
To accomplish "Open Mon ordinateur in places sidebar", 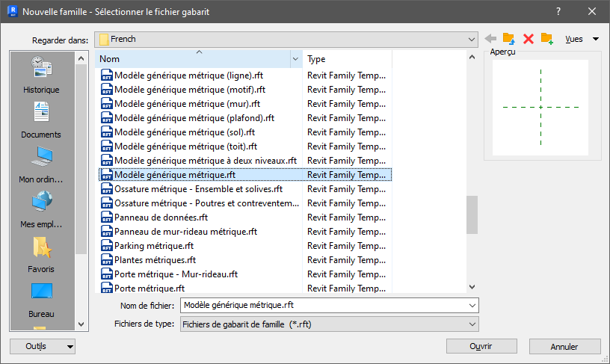I will click(x=41, y=165).
